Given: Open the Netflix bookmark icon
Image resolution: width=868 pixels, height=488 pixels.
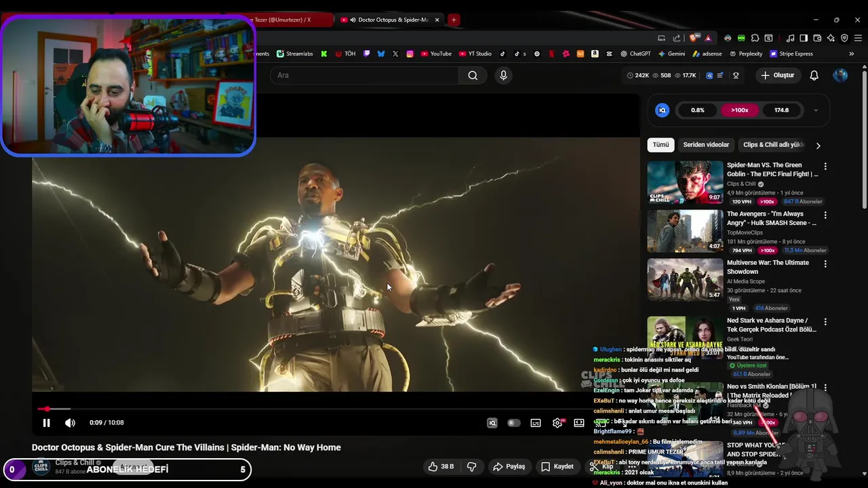Looking at the screenshot, I should (551, 54).
